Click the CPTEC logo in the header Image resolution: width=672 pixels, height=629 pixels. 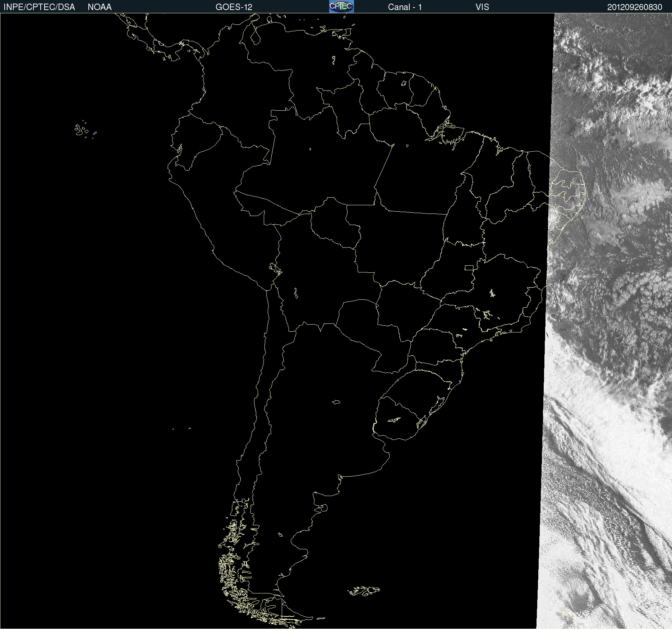point(341,6)
